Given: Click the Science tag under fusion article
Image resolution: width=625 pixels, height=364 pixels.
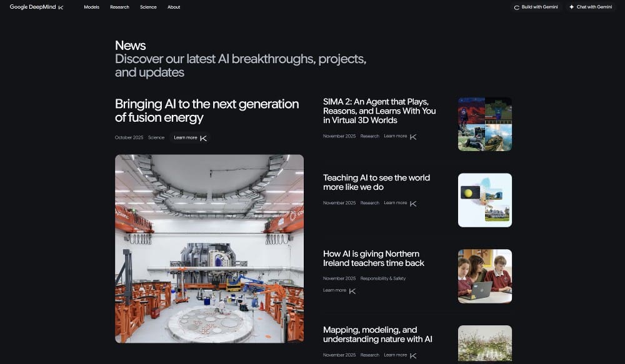Looking at the screenshot, I should (x=156, y=137).
